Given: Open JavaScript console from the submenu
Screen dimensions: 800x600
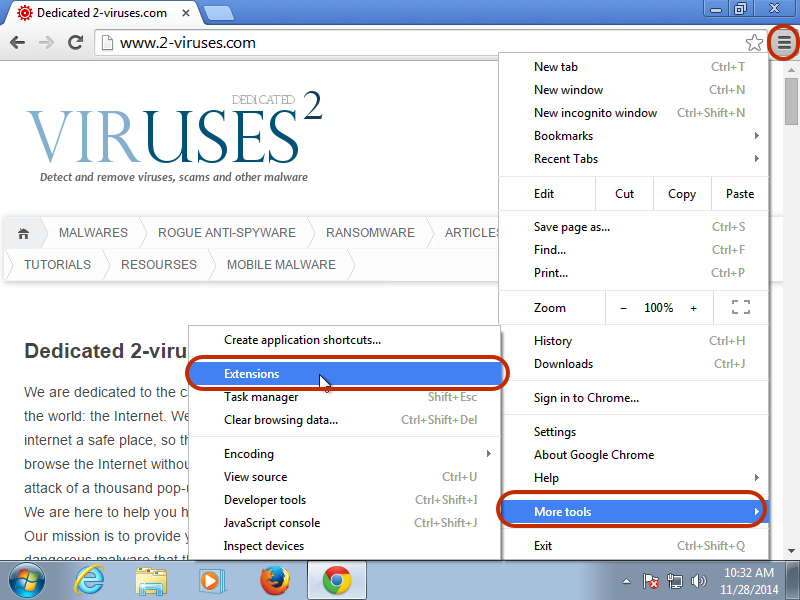Looking at the screenshot, I should (x=345, y=522).
